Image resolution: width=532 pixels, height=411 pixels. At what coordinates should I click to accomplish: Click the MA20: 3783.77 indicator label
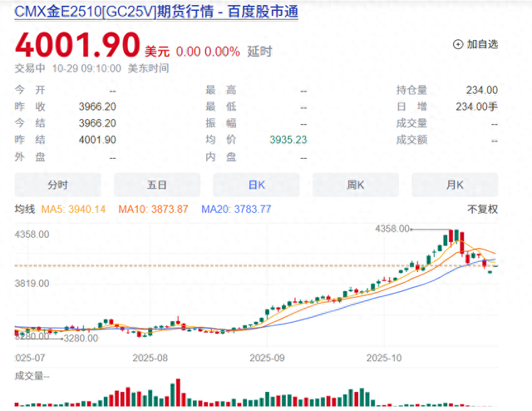tap(236, 209)
